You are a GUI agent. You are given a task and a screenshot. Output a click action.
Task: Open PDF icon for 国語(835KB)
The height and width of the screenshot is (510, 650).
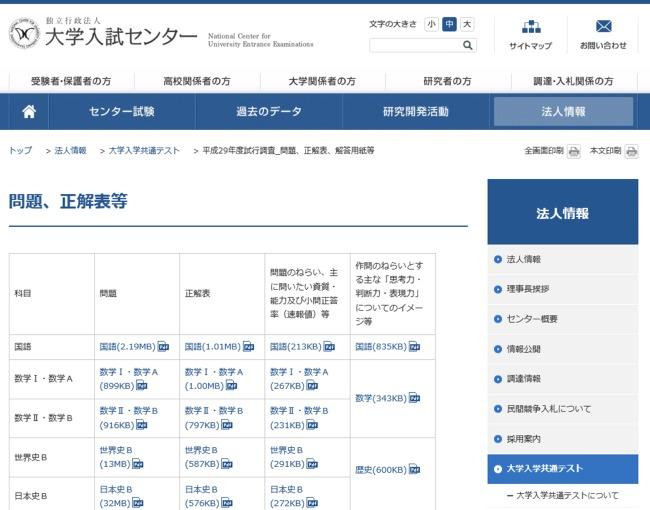pos(415,347)
